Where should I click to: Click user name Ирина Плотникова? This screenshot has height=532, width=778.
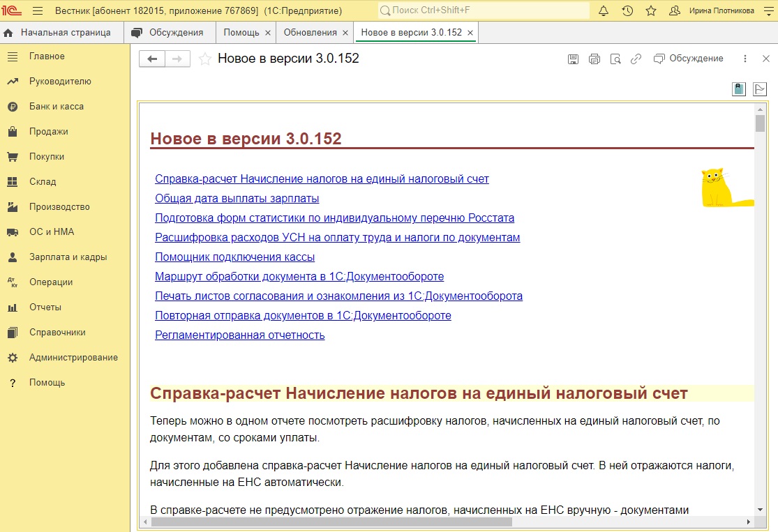click(721, 10)
